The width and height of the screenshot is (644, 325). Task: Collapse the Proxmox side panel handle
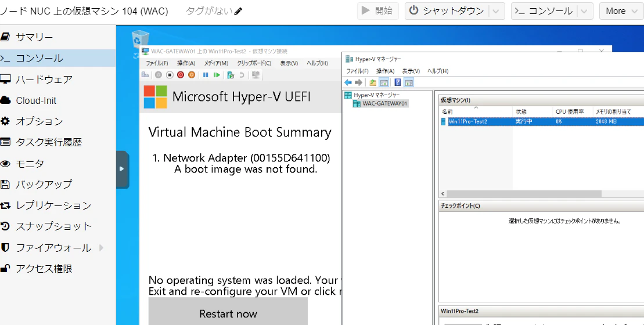pos(123,169)
